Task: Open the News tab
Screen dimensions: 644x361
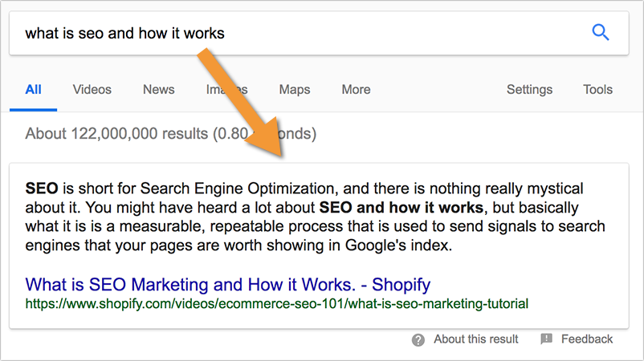Action: (x=159, y=89)
